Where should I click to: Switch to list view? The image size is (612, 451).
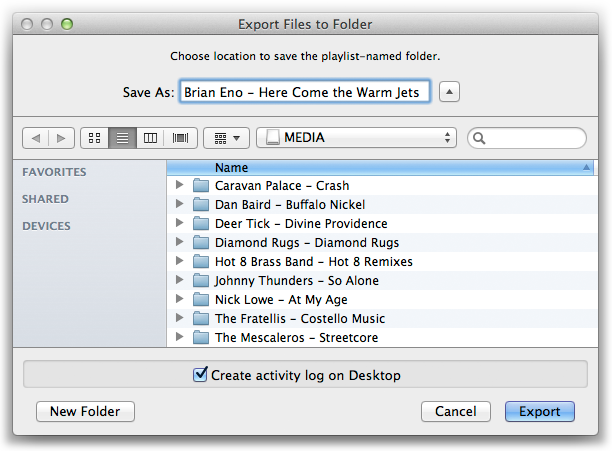click(x=123, y=138)
